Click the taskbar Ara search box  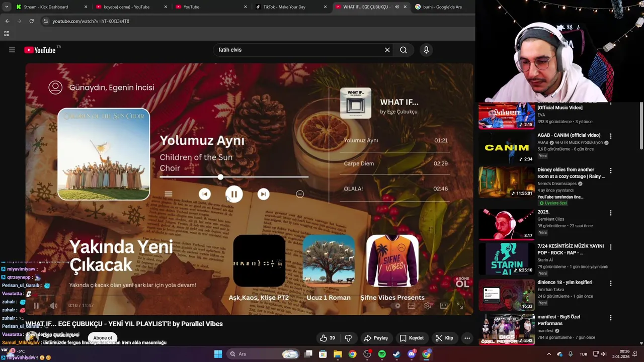click(263, 354)
